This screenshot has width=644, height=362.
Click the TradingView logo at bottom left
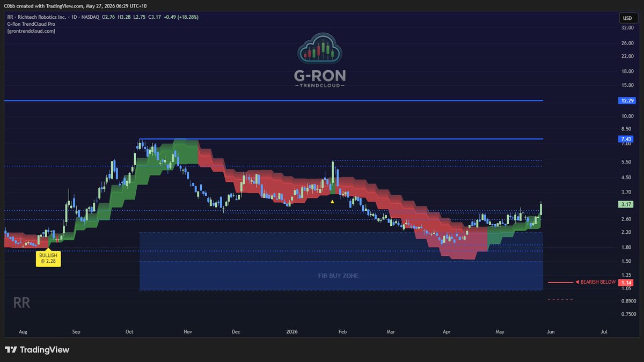(37, 350)
